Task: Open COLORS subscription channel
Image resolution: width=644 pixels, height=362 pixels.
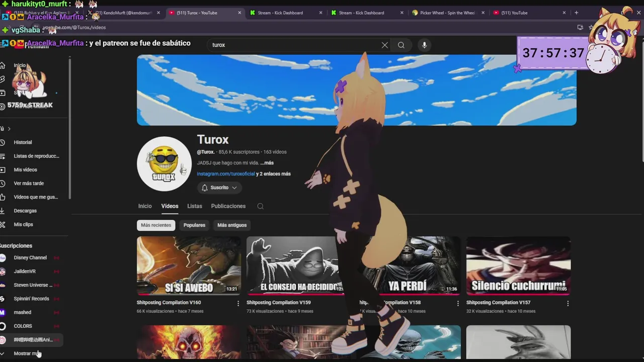Action: [x=31, y=326]
